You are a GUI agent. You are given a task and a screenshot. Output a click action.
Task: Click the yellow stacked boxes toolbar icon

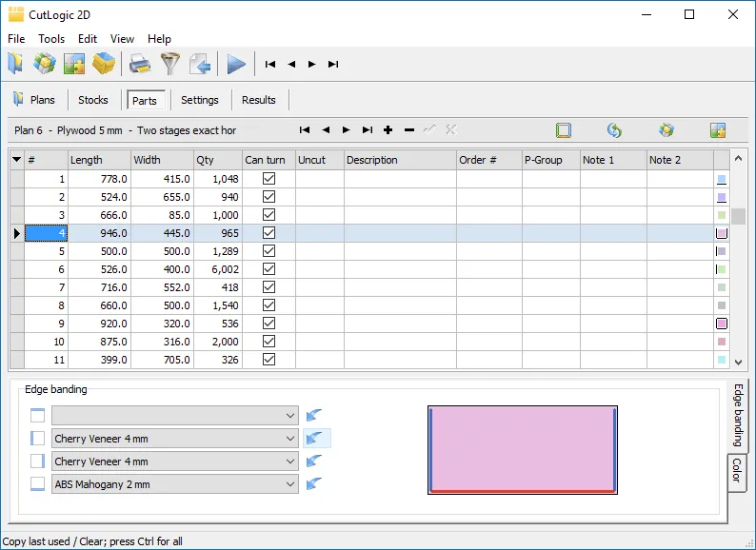104,64
